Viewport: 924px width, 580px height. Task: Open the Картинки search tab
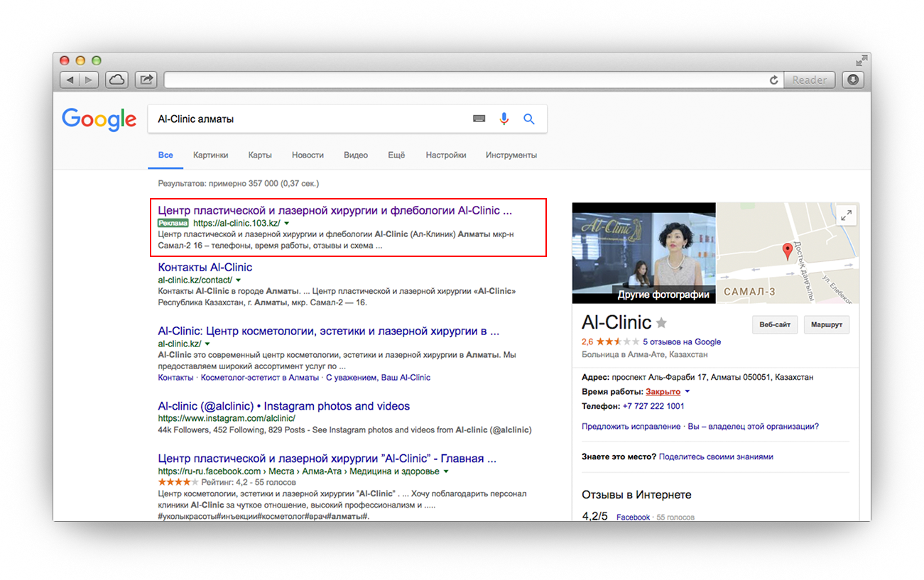(x=211, y=155)
